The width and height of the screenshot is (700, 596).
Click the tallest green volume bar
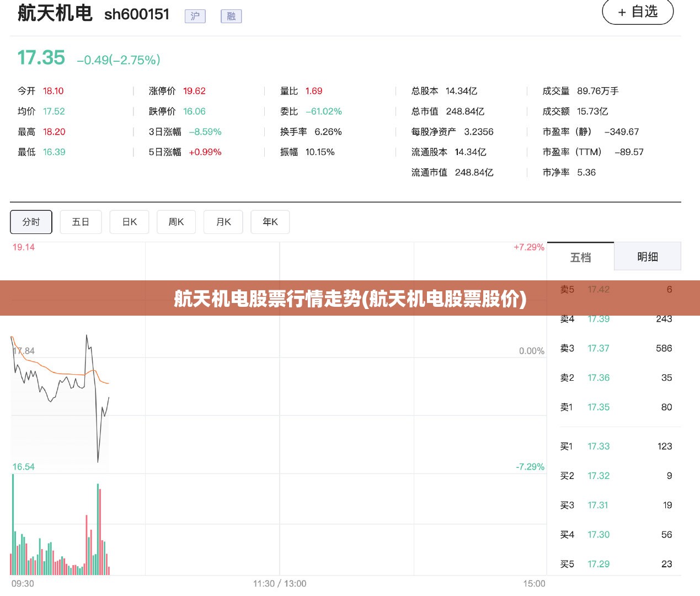[13, 524]
